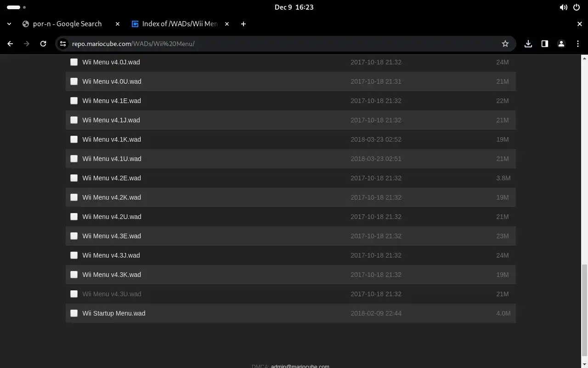Toggle the side panel icon
This screenshot has width=588, height=368.
tap(545, 44)
